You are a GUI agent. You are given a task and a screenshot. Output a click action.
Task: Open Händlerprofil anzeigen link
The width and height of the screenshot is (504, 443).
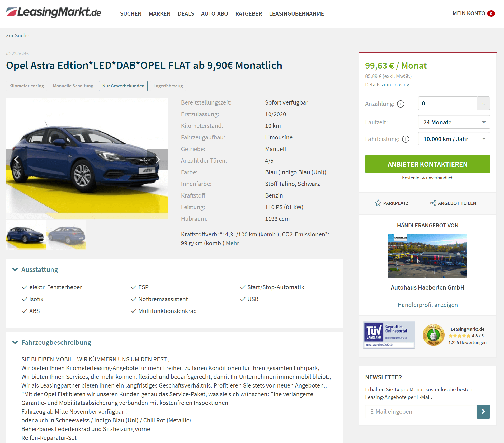pos(427,305)
